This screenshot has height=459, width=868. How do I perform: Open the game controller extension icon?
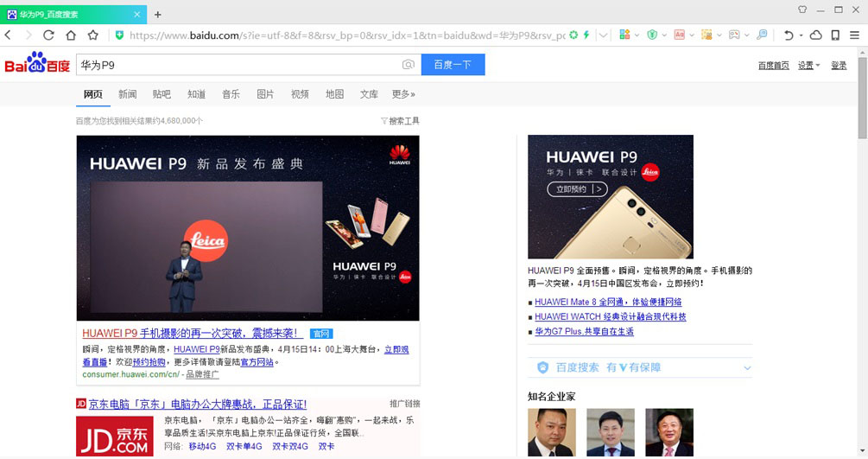click(x=734, y=35)
